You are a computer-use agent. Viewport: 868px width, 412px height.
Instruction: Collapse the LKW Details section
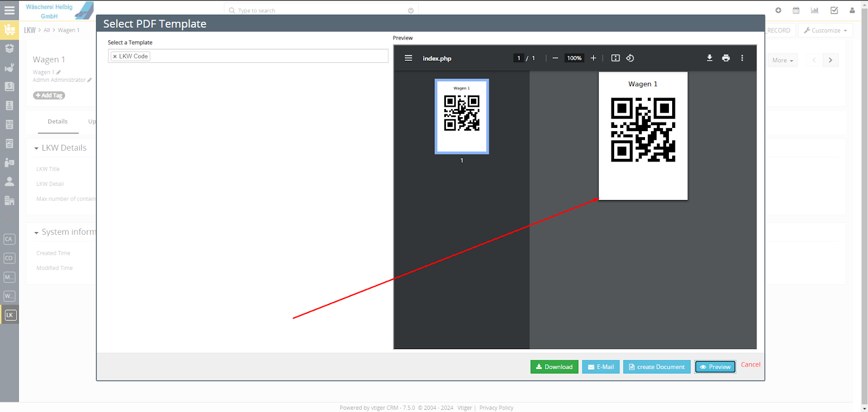click(36, 148)
